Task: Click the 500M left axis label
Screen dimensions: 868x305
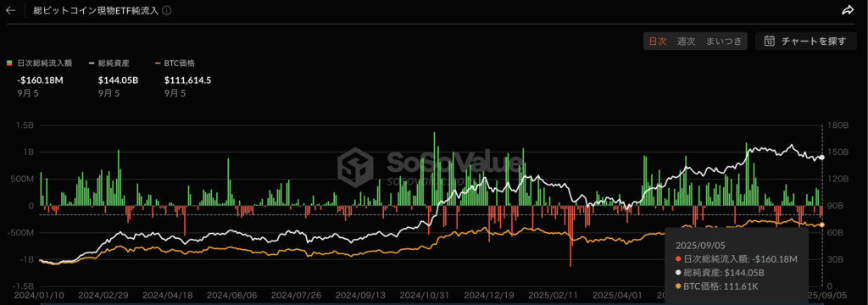Action: (22, 179)
